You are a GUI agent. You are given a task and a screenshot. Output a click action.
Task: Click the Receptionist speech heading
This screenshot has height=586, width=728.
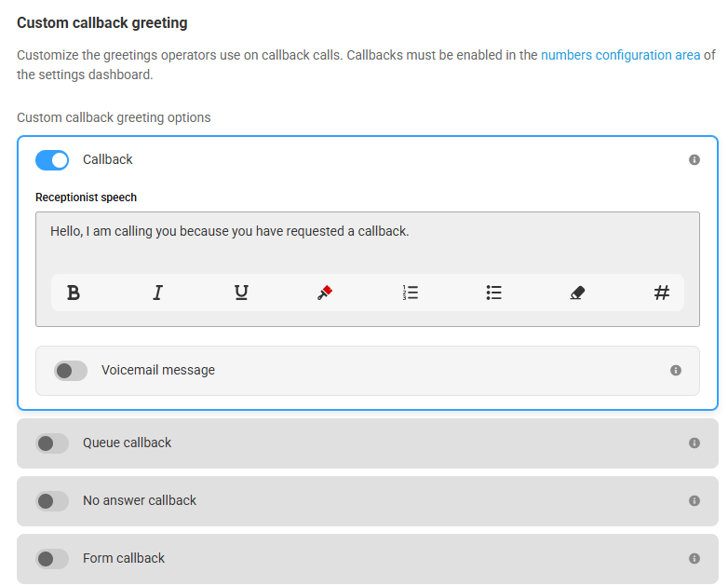[86, 198]
